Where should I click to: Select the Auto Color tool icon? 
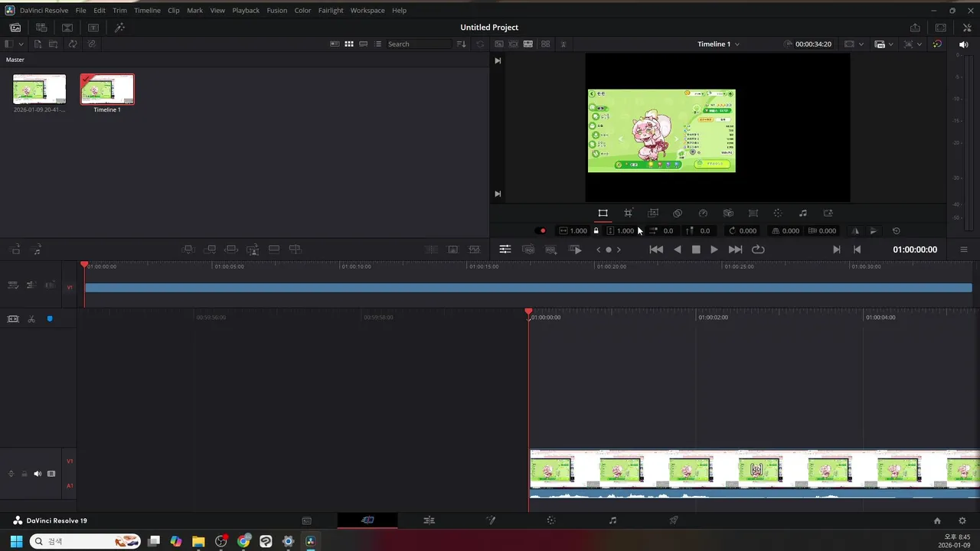778,214
